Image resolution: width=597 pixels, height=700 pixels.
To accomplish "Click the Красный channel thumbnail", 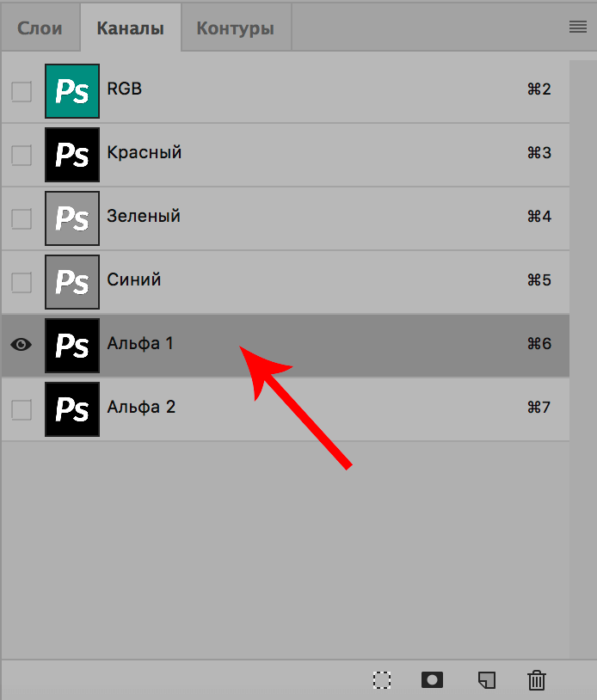I will pyautogui.click(x=72, y=155).
